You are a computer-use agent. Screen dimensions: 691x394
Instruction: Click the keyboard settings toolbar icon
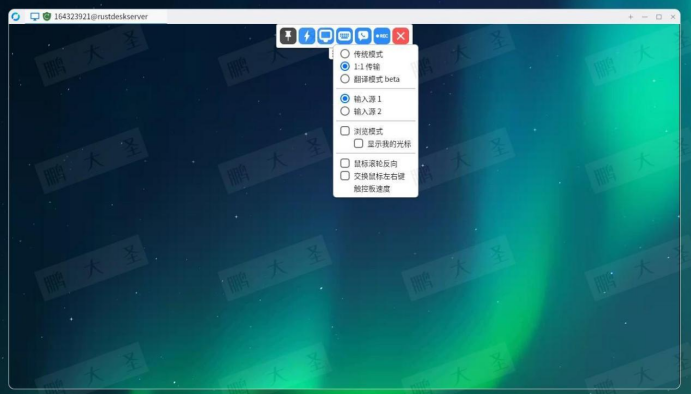pyautogui.click(x=344, y=36)
